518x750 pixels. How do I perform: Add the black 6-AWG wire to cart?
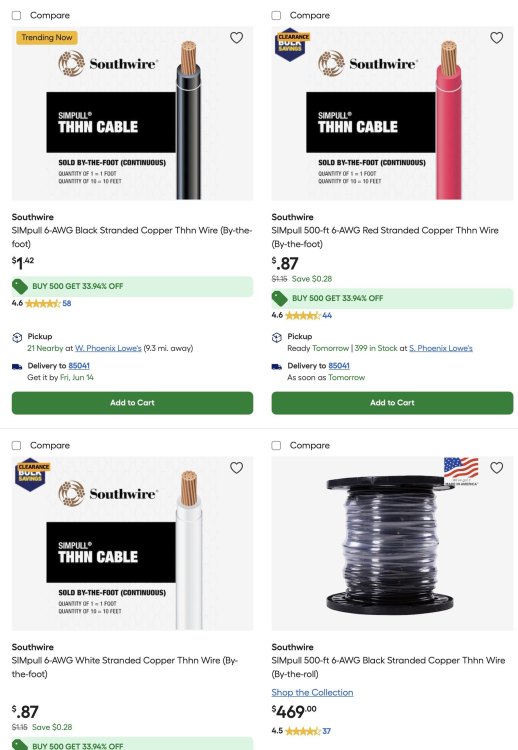click(132, 403)
